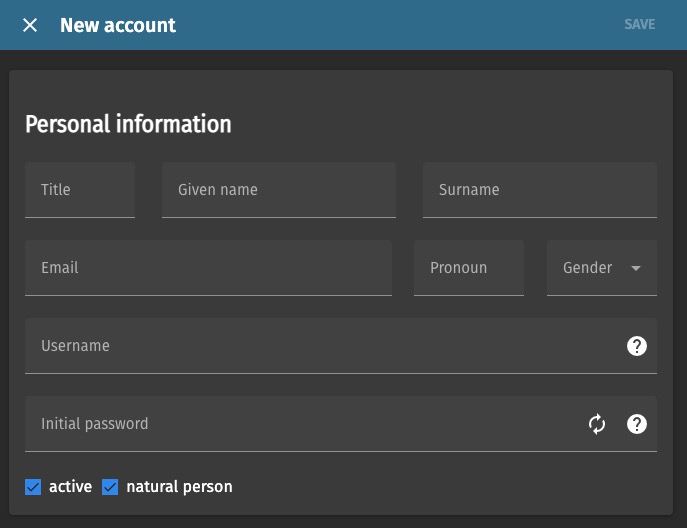The height and width of the screenshot is (528, 687).
Task: Click the Personal information heading
Action: [128, 124]
